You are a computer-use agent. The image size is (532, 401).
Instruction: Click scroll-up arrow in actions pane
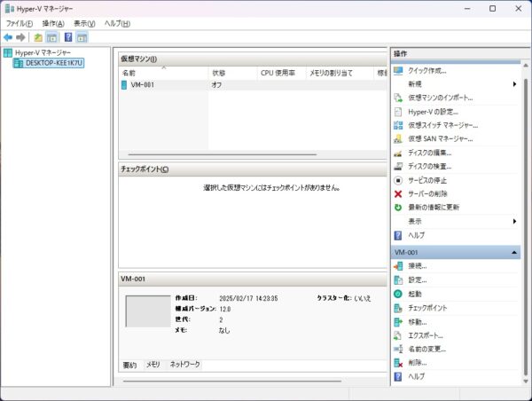tap(526, 65)
